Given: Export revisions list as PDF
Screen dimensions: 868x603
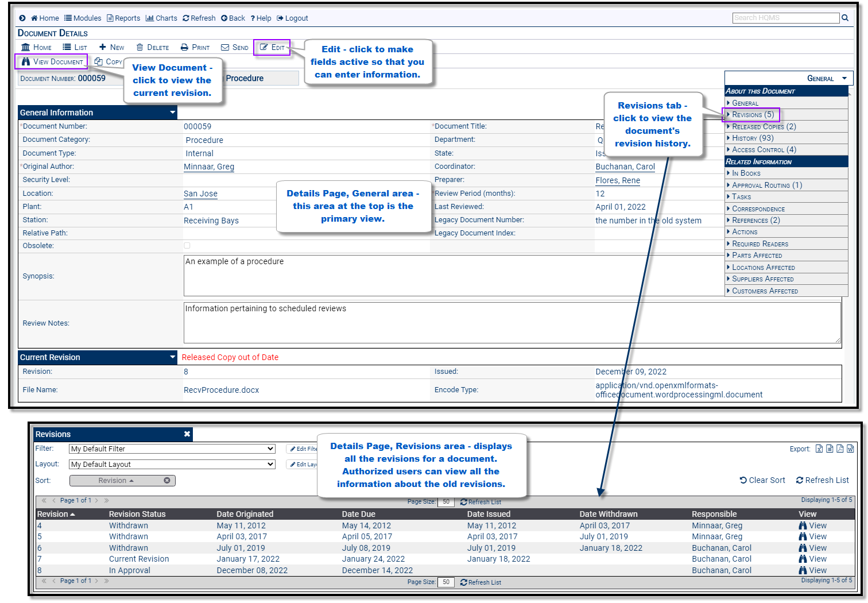Looking at the screenshot, I should click(840, 449).
